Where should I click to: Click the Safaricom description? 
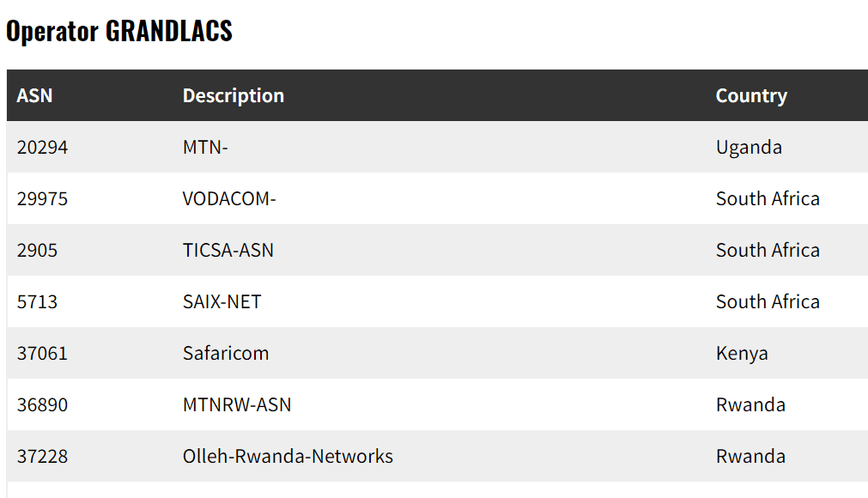(226, 353)
